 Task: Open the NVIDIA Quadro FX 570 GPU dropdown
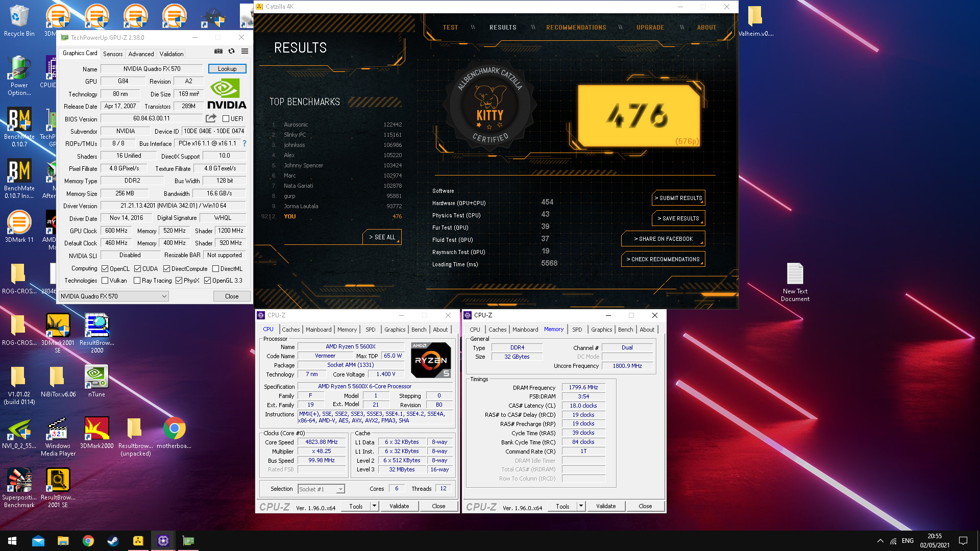114,296
